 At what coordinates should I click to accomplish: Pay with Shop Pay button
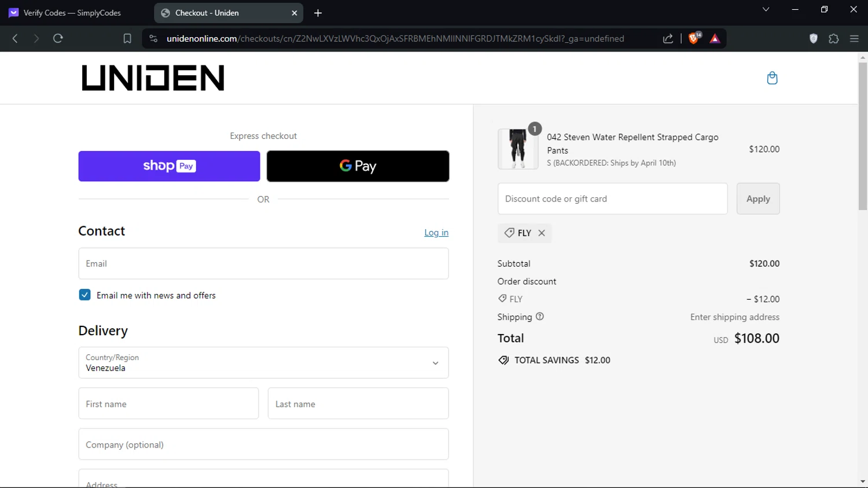click(169, 166)
